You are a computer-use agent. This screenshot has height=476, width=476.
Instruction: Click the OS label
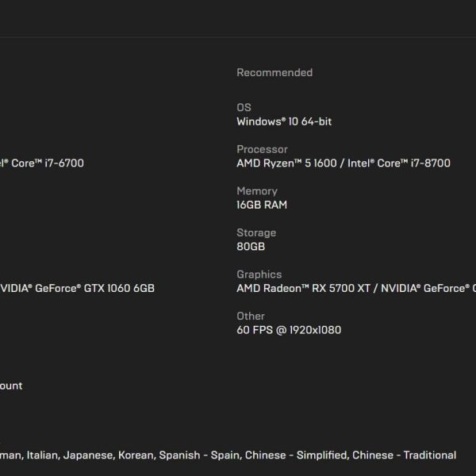(x=244, y=107)
